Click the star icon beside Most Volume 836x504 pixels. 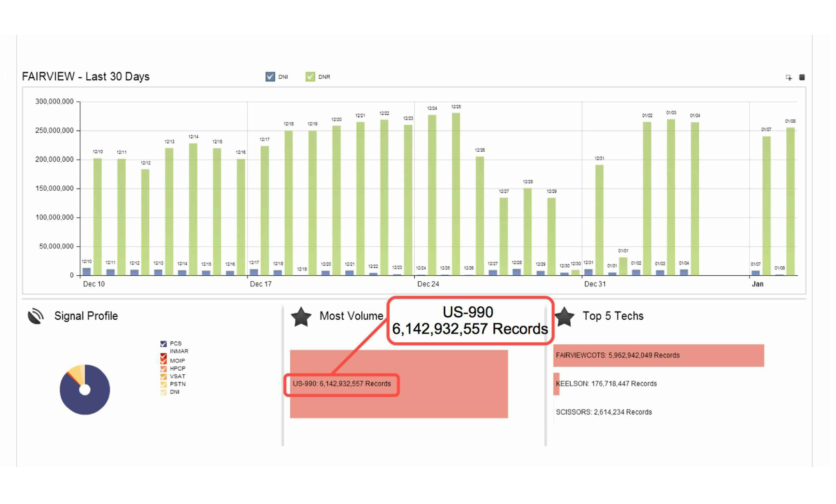(x=301, y=316)
